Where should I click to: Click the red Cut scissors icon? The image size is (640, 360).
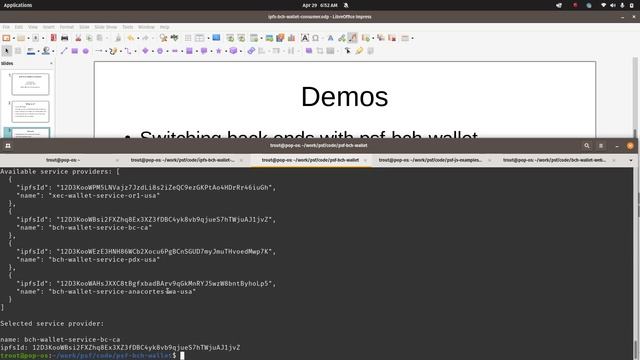click(78, 38)
